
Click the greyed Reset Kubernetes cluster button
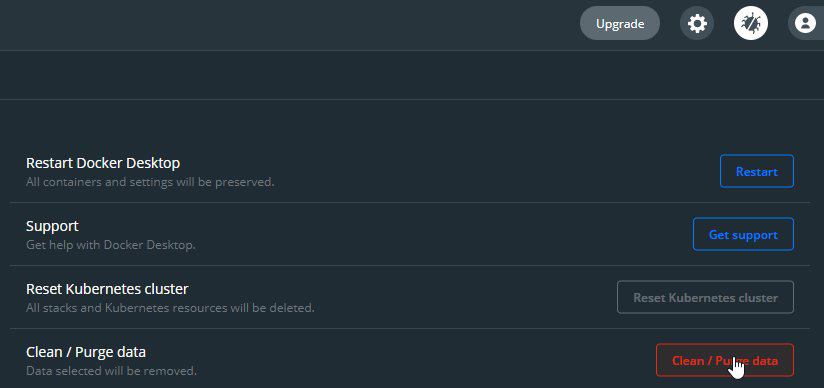coord(705,298)
